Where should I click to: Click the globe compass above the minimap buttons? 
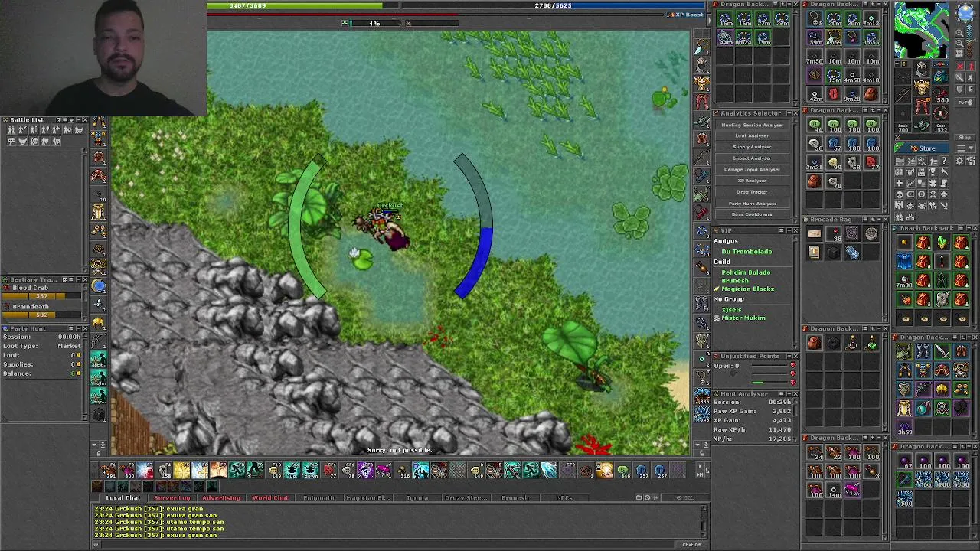click(x=965, y=12)
